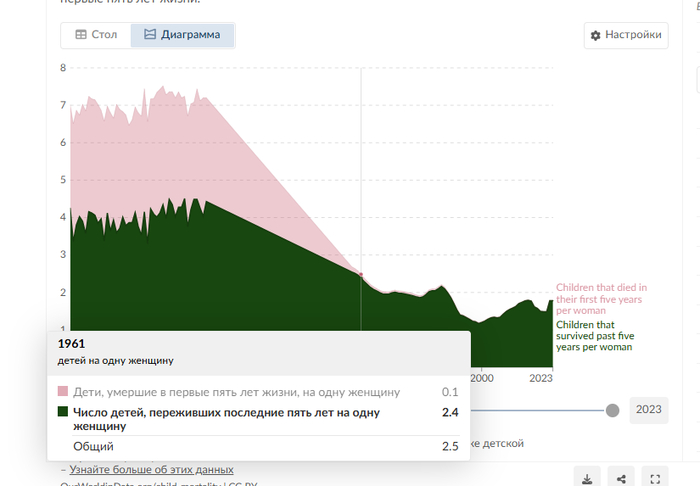Viewport: 700px width, 486px height.
Task: Click the 1961 tooltip heading
Action: [71, 344]
